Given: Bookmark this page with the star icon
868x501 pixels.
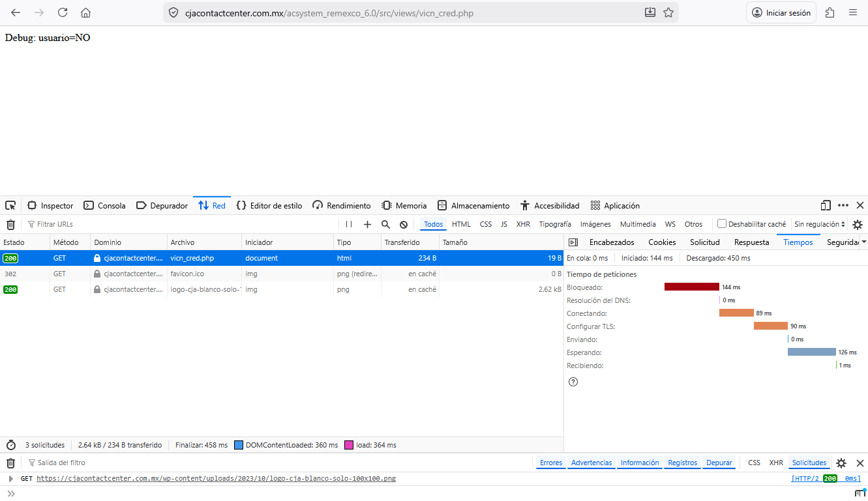Looking at the screenshot, I should point(668,12).
